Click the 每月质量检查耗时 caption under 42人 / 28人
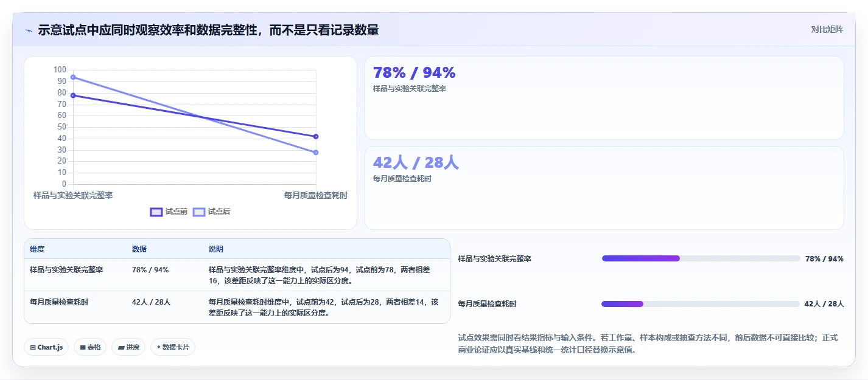 [402, 179]
